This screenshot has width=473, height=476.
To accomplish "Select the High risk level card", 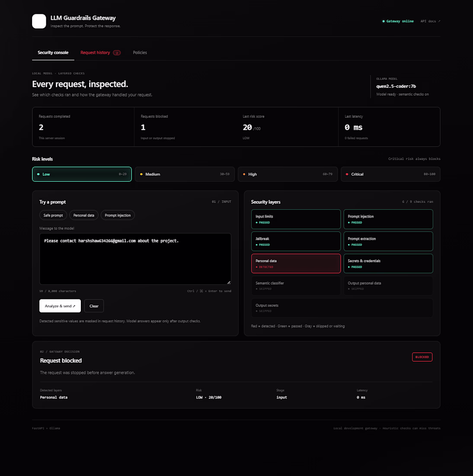I will [288, 174].
